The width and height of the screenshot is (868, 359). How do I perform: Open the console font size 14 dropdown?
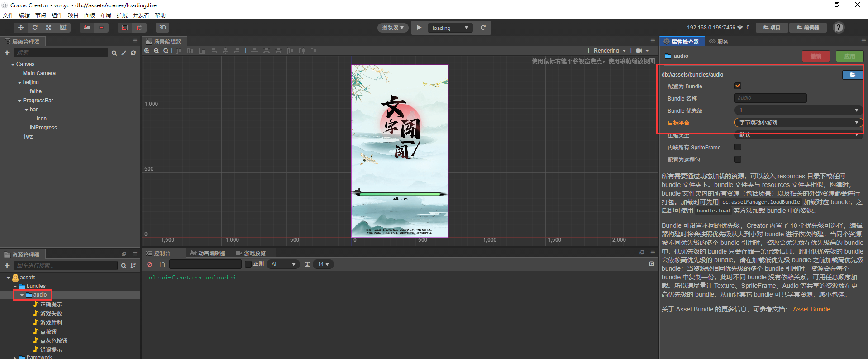323,264
